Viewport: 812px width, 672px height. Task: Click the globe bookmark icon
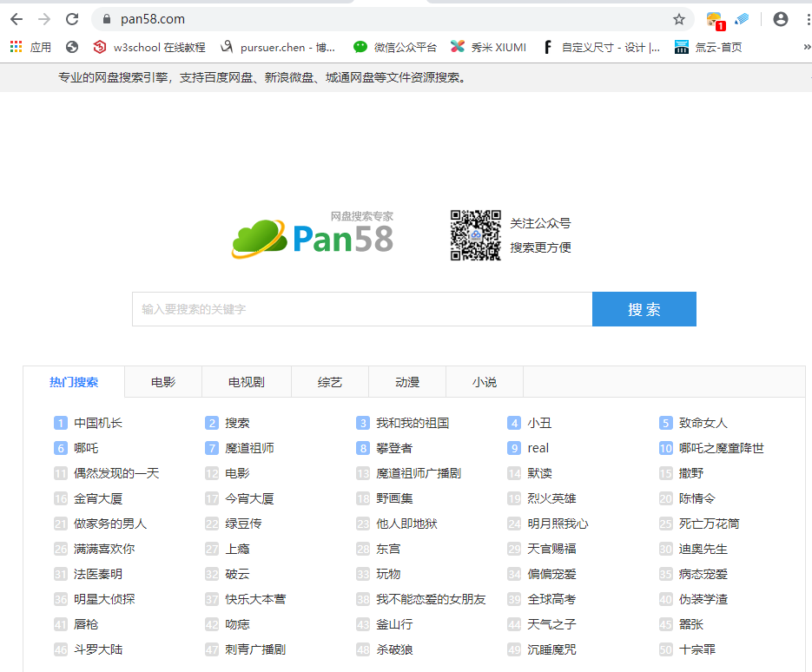(72, 47)
